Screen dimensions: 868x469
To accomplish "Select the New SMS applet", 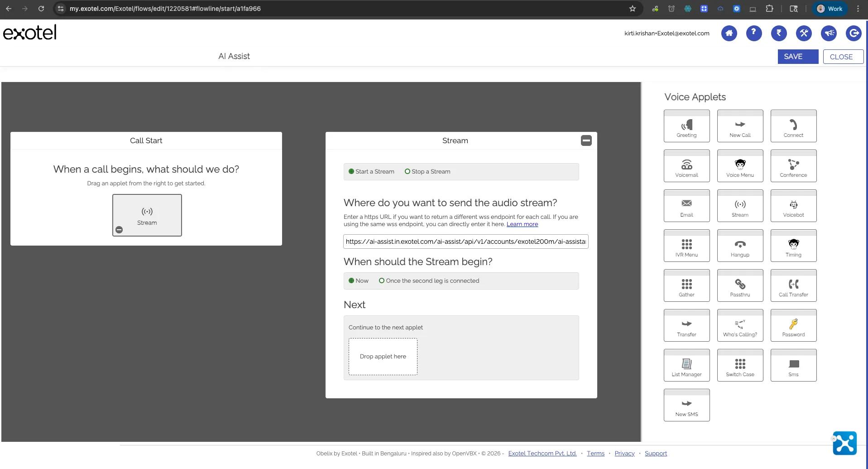I will [686, 405].
